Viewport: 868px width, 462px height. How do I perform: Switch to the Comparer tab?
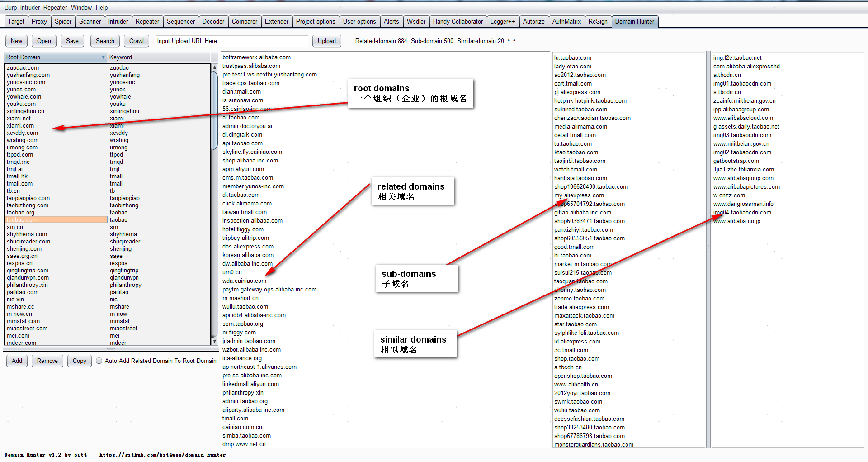[245, 21]
